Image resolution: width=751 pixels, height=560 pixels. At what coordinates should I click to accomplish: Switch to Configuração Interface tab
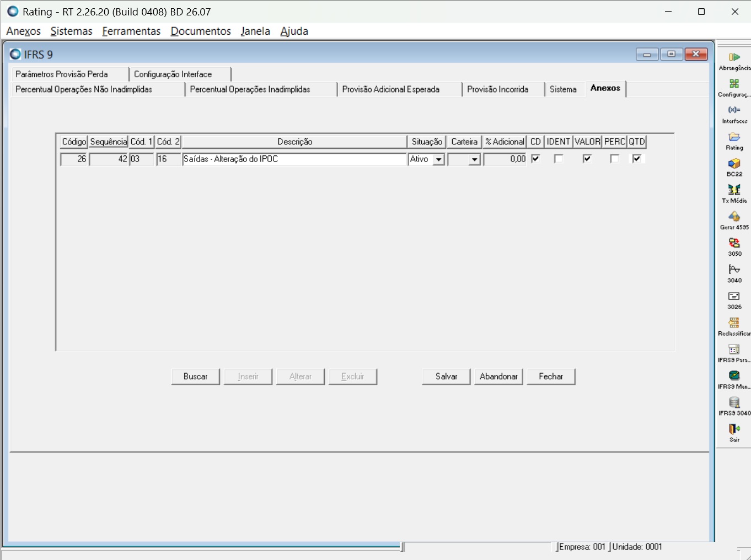point(180,74)
